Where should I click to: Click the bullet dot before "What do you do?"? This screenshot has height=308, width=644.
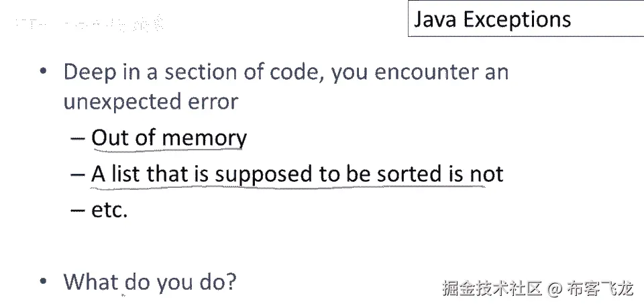click(44, 282)
